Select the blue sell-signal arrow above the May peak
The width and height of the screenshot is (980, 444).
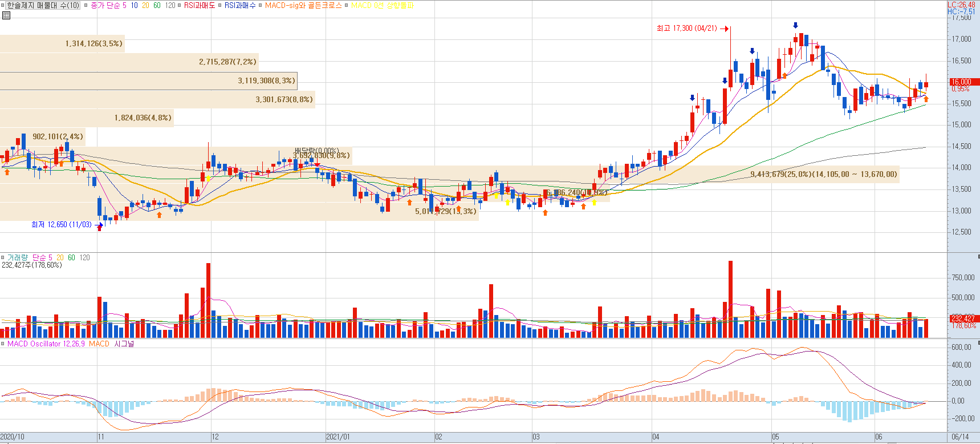tap(795, 25)
